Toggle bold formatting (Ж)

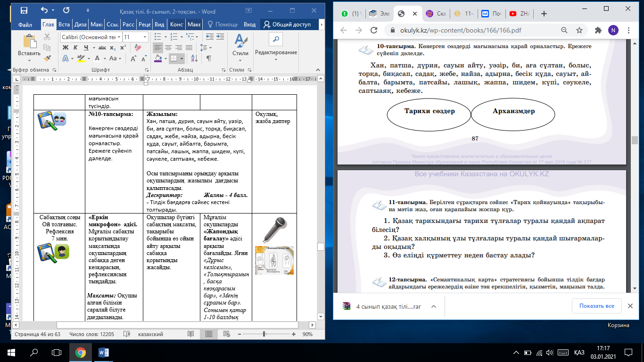tap(66, 48)
